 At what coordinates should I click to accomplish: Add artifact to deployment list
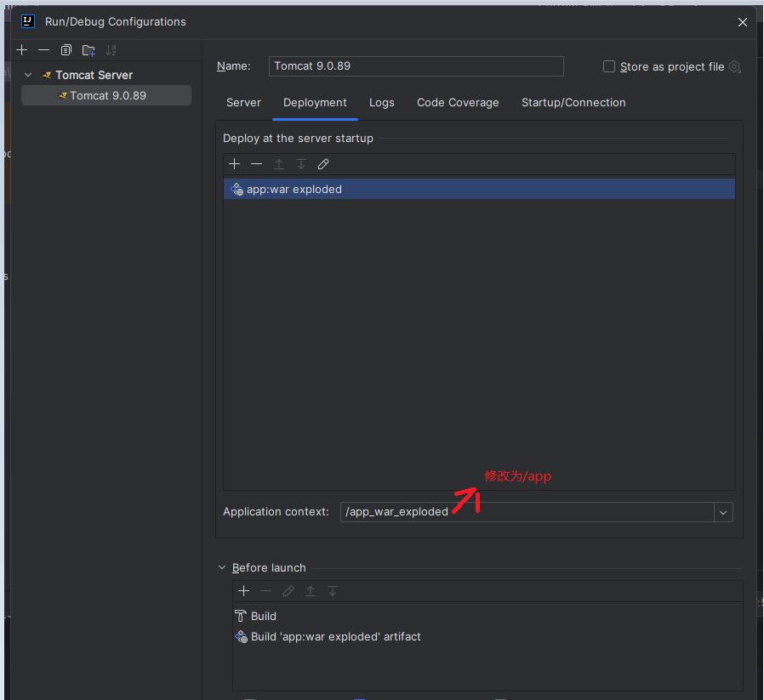(x=235, y=164)
